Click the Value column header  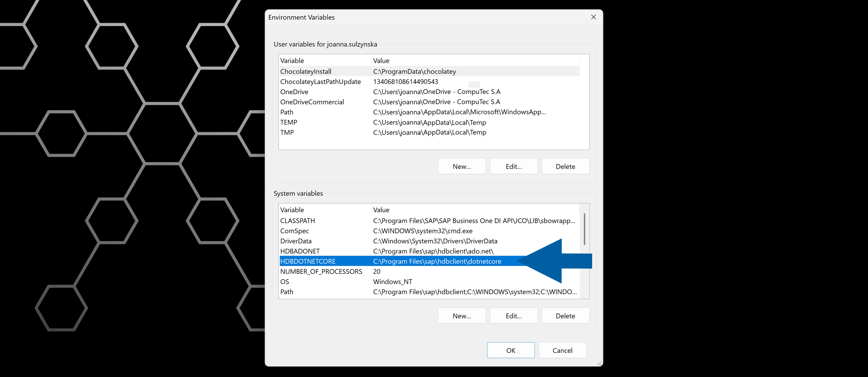(x=381, y=60)
